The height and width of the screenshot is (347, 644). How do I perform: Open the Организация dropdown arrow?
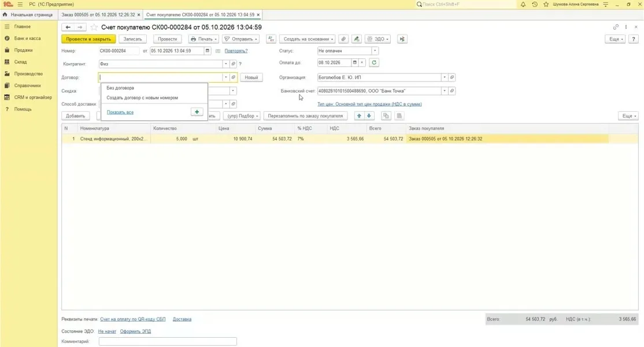pos(445,77)
